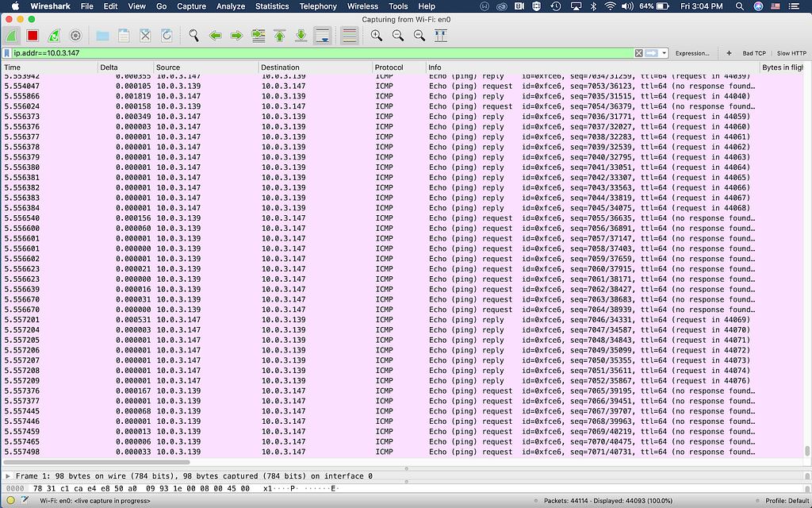Toggle packet list colorization
The image size is (812, 508).
pyautogui.click(x=350, y=36)
